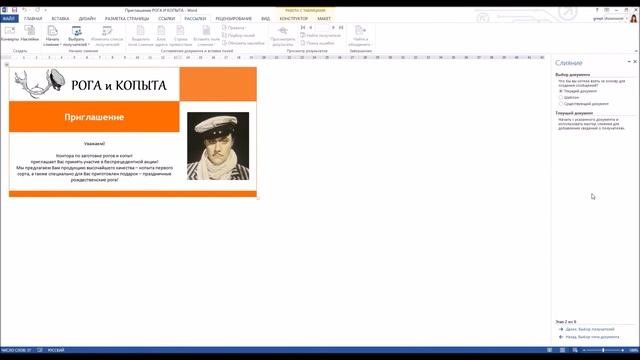Viewport: 640px width, 360px height.
Task: Click the spell check icon in status bar
Action: pos(40,350)
